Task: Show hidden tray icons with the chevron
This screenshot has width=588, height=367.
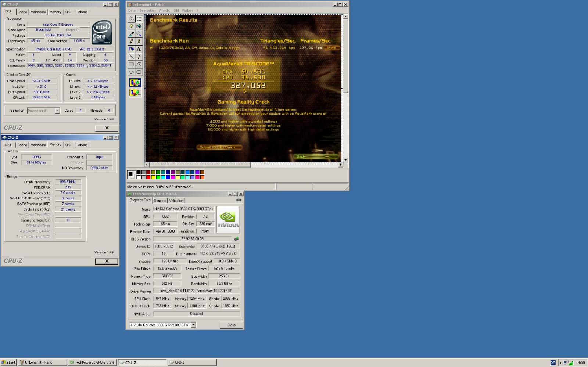Action: point(561,363)
